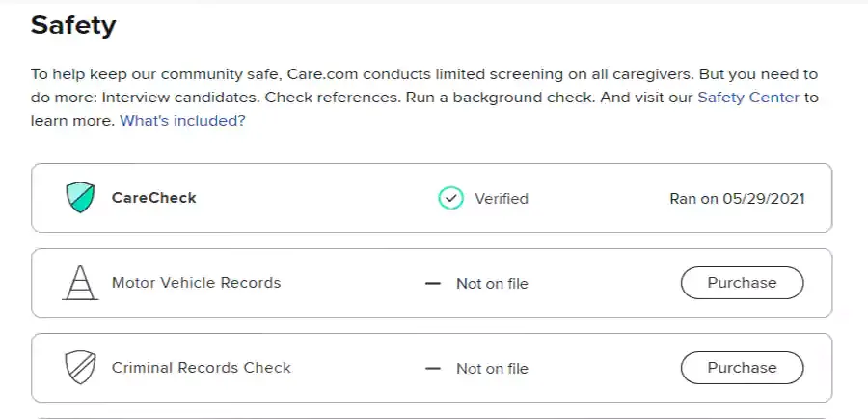
Task: Click the dash icon beside Criminal Records status
Action: [434, 369]
